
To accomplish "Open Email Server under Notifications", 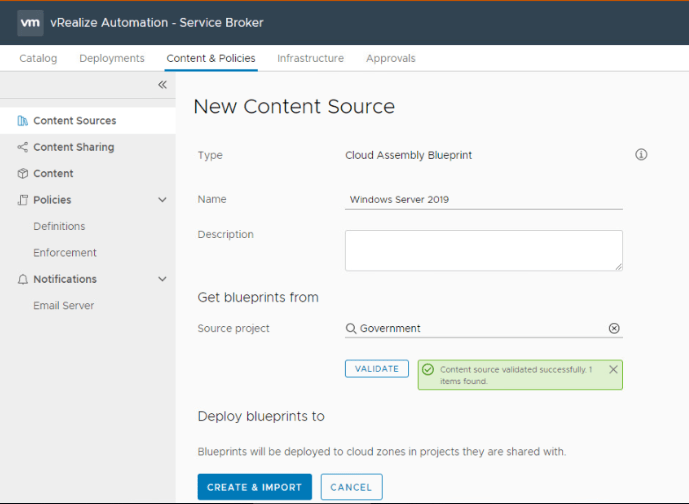I will point(63,306).
